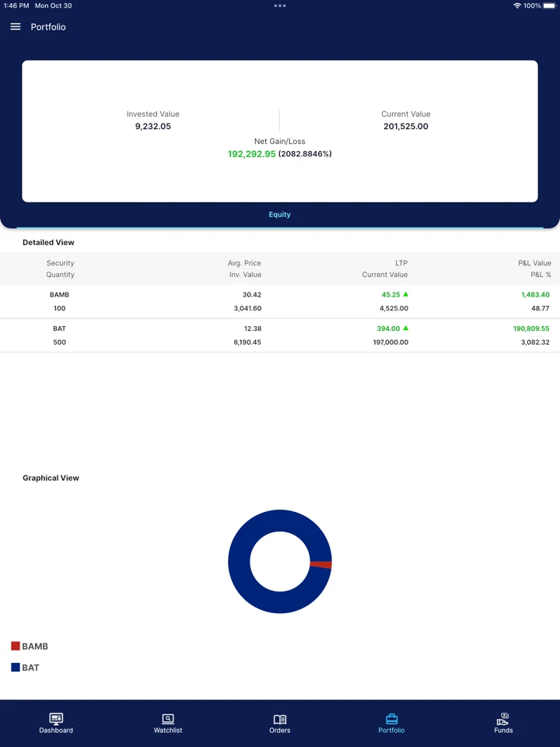
Task: Click the red BAMB slice of donut chart
Action: tap(321, 565)
